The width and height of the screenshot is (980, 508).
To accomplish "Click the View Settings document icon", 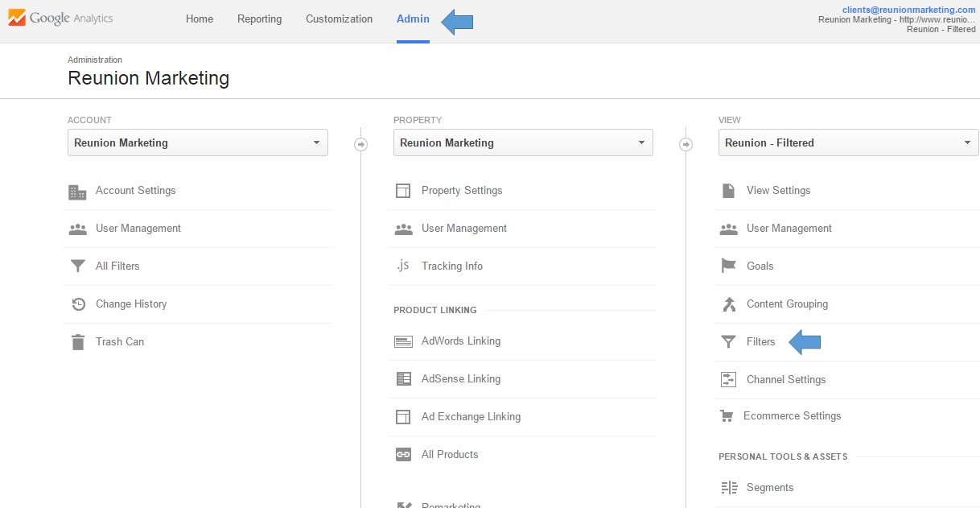I will point(728,191).
